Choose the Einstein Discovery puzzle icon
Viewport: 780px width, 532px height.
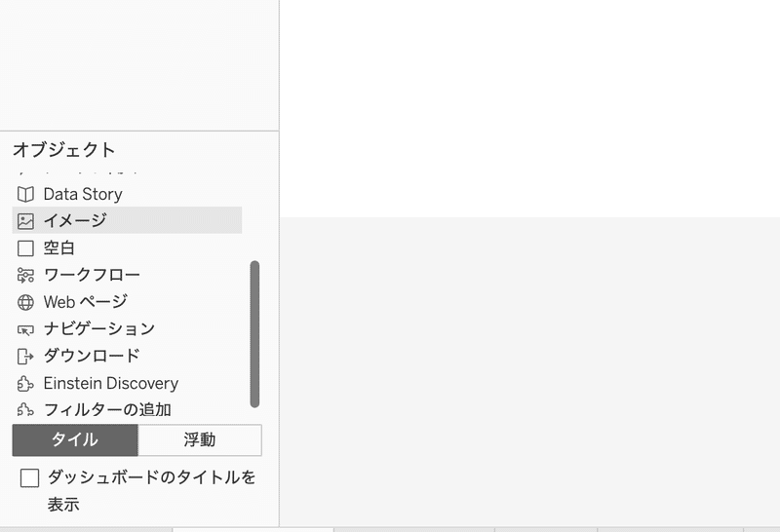(25, 383)
